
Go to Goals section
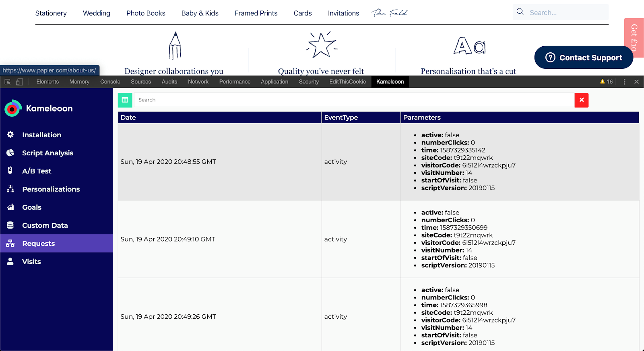coord(56,207)
